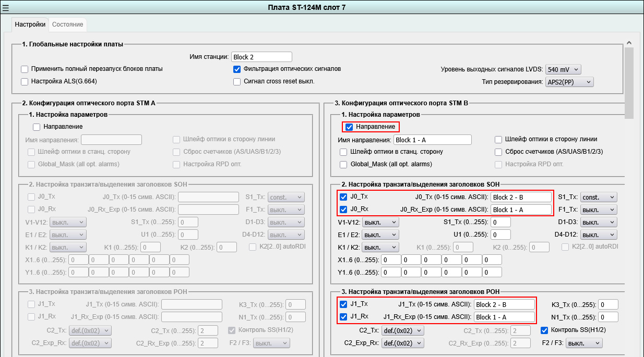The width and height of the screenshot is (644, 357).
Task: Open STM B F2 / F3 dropdown
Action: pyautogui.click(x=584, y=343)
